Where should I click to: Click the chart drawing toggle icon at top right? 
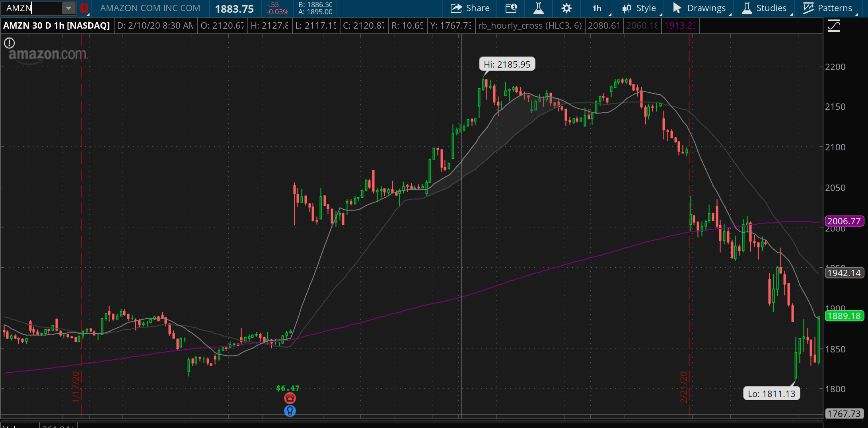[834, 26]
